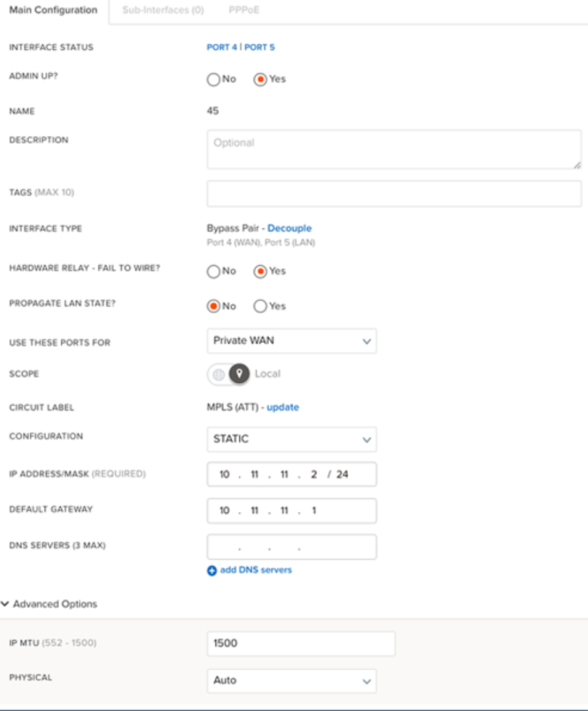
Task: Click the location pin icon on Scope toggle
Action: point(239,374)
